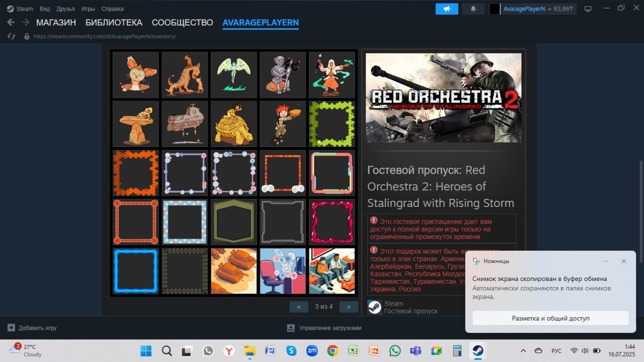Open the БИБЛИОТЕКА library tab
The width and height of the screenshot is (644, 362).
tap(114, 23)
